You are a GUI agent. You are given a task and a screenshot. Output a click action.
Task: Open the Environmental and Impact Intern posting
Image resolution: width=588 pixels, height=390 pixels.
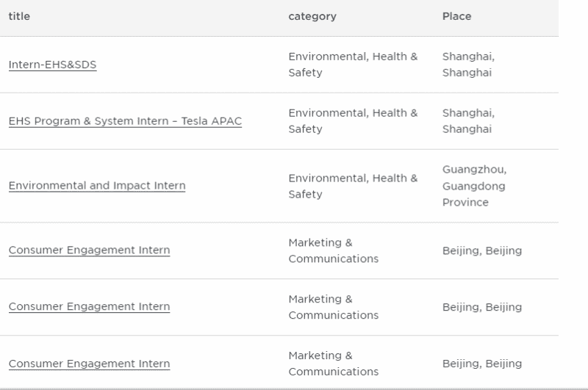coord(97,185)
